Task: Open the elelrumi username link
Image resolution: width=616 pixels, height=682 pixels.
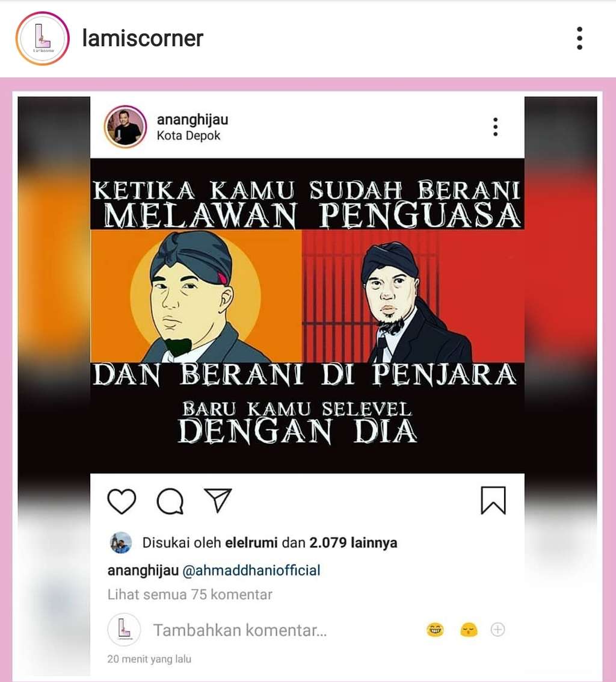Action: click(251, 543)
